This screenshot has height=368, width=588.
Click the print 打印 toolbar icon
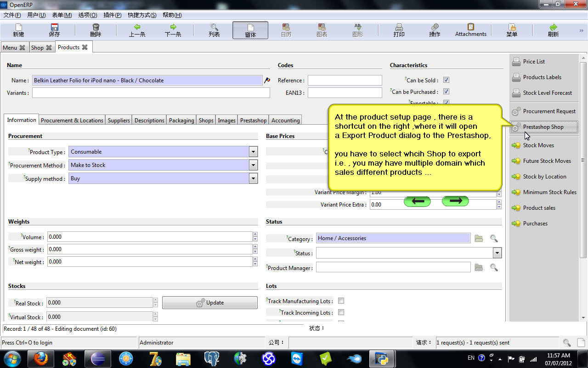[x=399, y=30]
